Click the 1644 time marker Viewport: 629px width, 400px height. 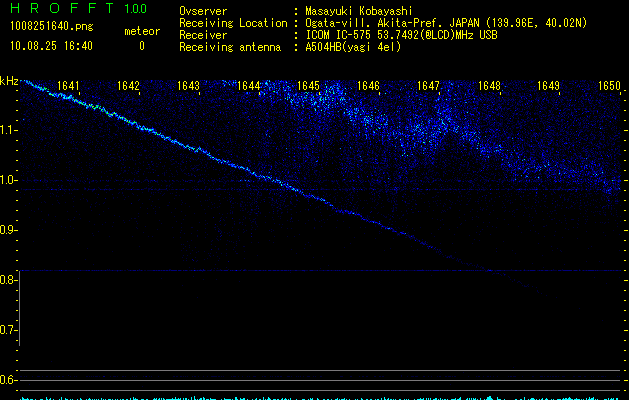click(248, 86)
